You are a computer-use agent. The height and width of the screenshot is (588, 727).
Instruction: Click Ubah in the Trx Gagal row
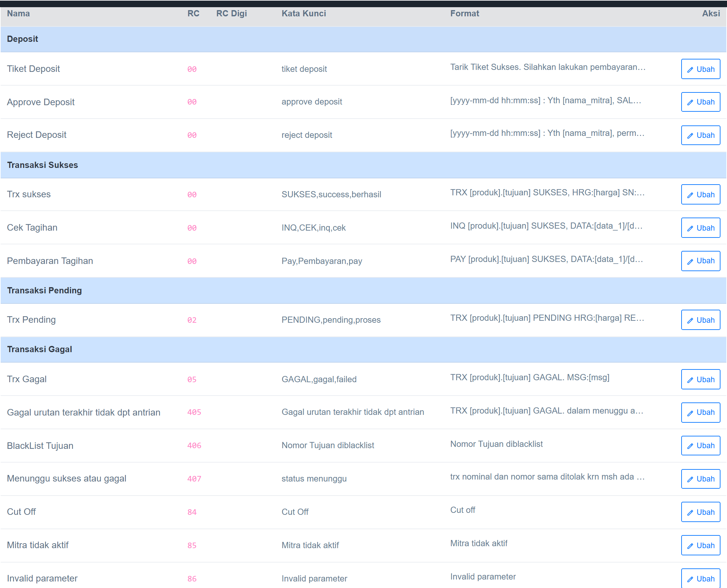point(700,379)
